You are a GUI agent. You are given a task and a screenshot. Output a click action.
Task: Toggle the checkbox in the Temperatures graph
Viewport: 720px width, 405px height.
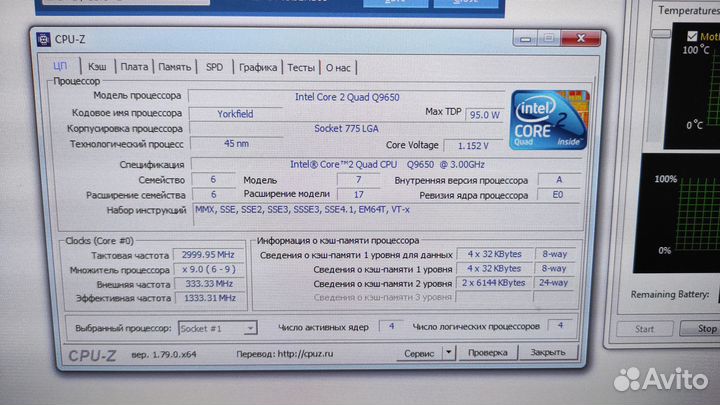tap(692, 36)
